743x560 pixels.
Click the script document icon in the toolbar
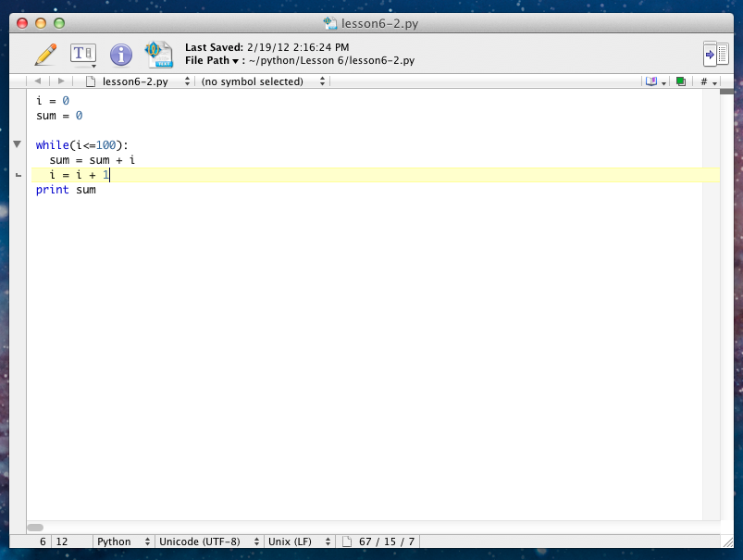tap(158, 54)
